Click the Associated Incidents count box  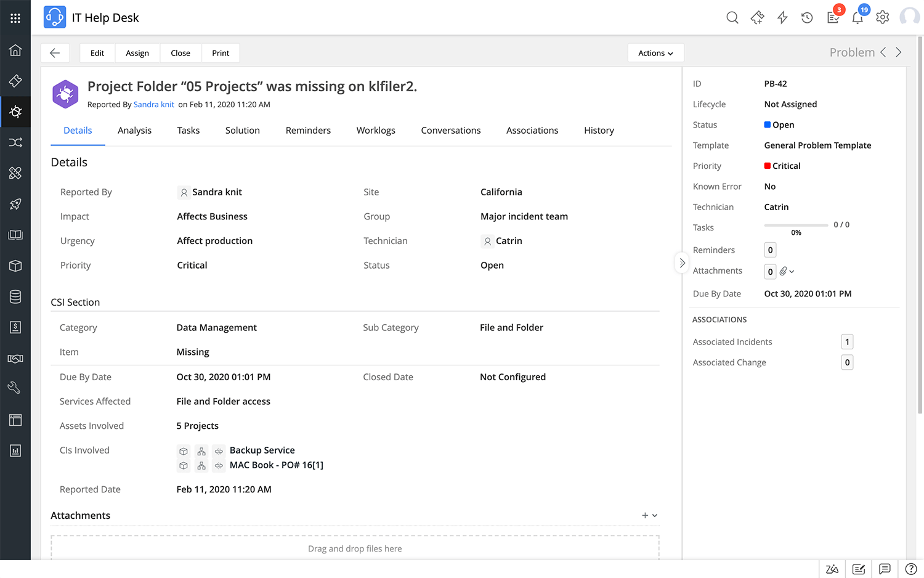(847, 341)
